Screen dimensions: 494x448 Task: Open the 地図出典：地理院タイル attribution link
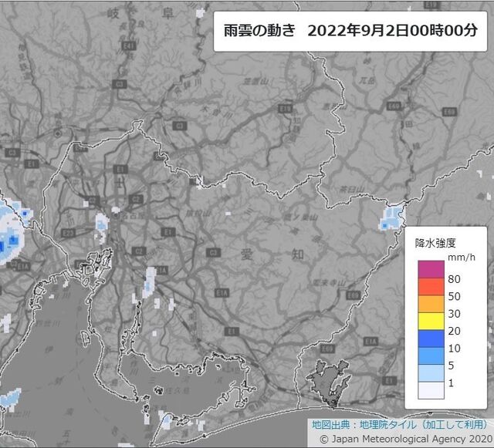point(399,424)
